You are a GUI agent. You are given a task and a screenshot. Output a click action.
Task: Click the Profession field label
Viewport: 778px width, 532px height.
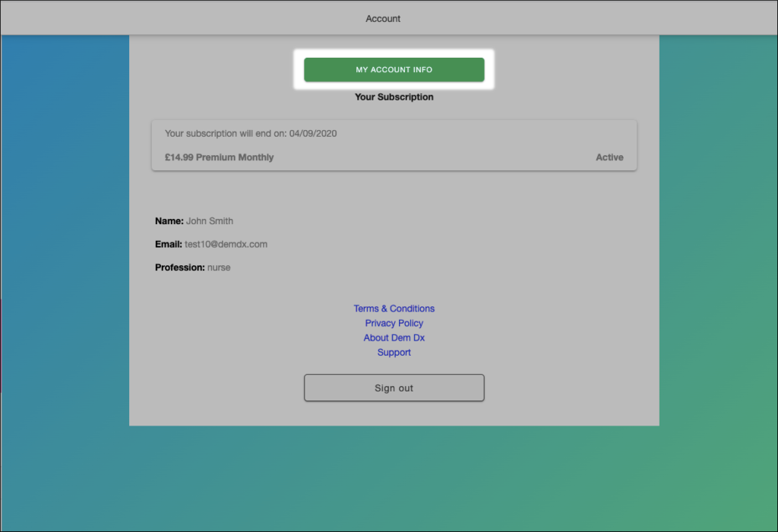click(x=180, y=268)
